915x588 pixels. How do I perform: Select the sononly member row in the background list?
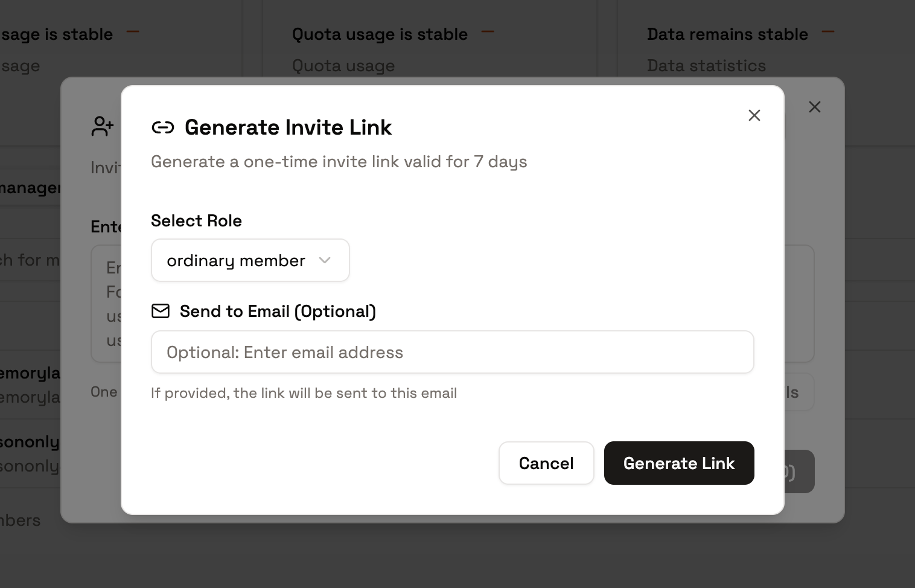click(x=30, y=453)
